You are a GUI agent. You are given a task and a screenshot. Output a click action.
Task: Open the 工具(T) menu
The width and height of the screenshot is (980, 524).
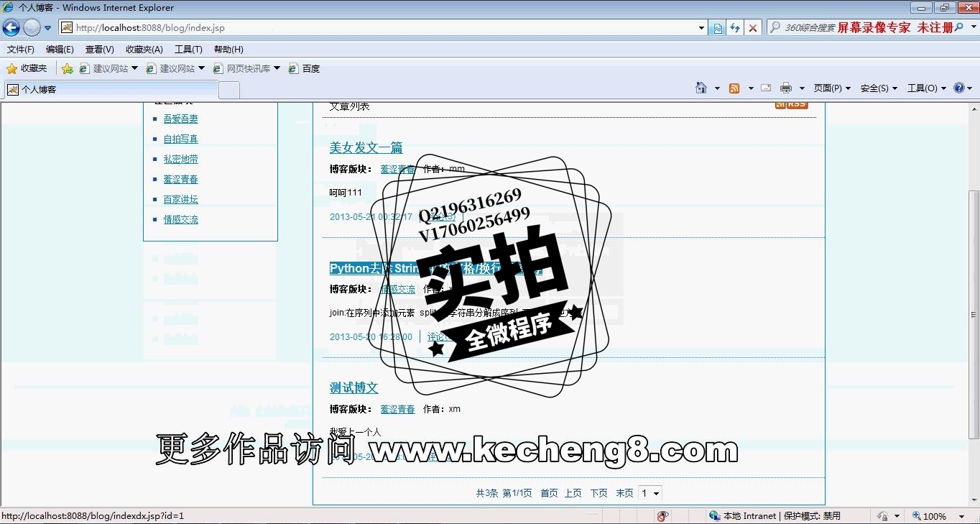pyautogui.click(x=188, y=50)
